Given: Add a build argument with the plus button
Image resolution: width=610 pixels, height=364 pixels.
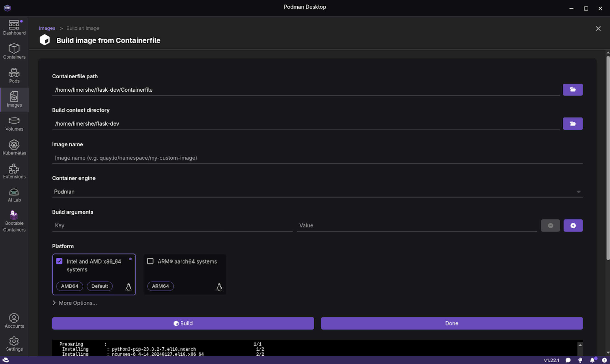Looking at the screenshot, I should [573, 225].
